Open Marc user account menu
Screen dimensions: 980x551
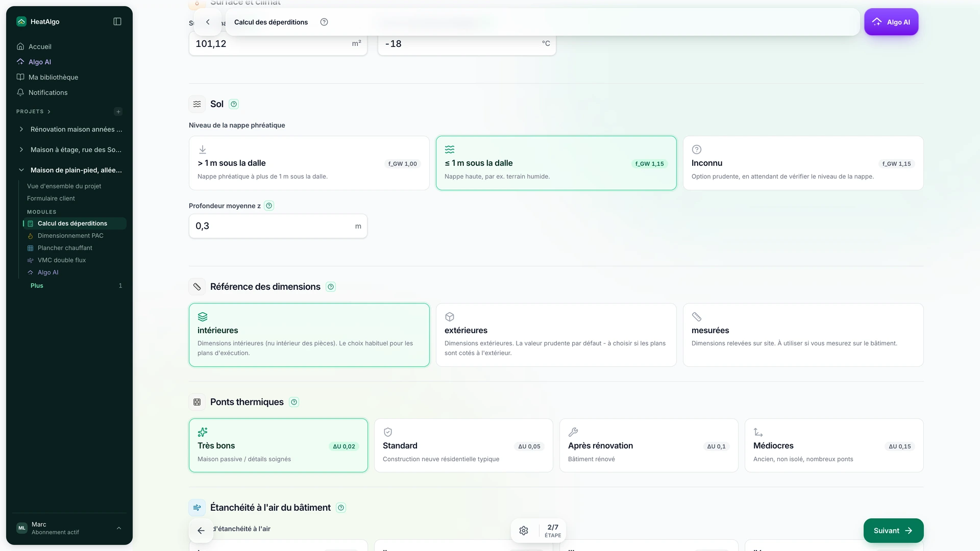pyautogui.click(x=69, y=529)
